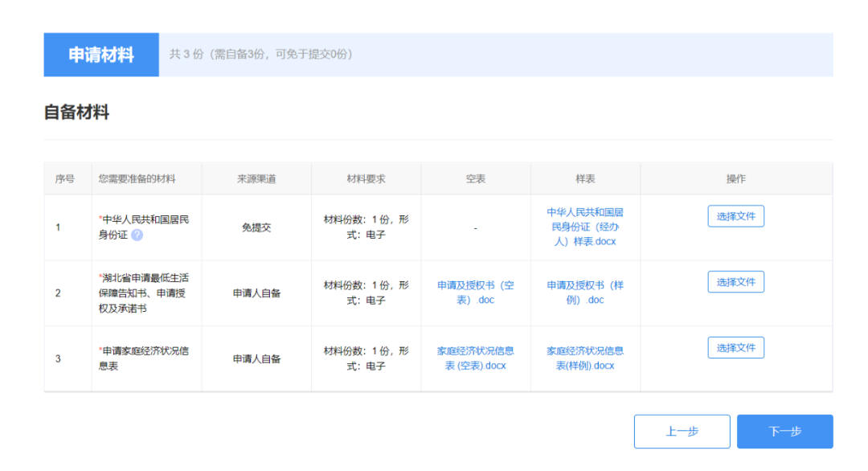868x471 pixels.
Task: Open 申请及授权书（样例）.doc sample
Action: pyautogui.click(x=585, y=293)
